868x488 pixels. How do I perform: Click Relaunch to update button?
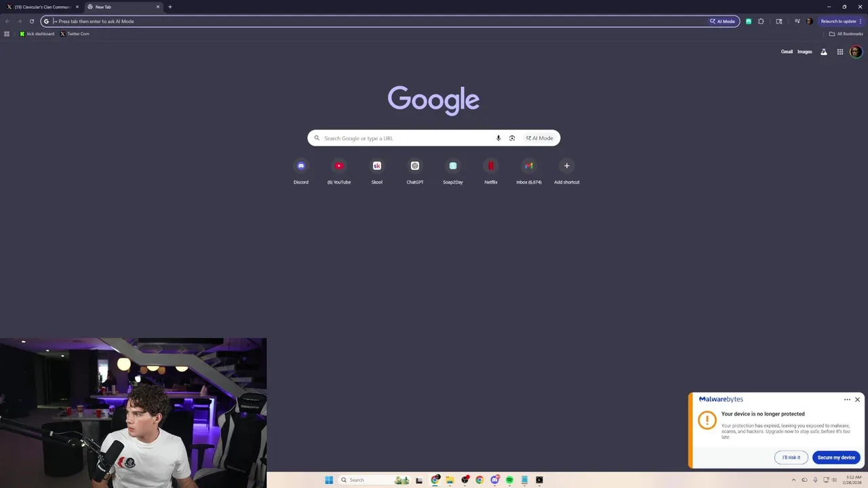click(842, 21)
